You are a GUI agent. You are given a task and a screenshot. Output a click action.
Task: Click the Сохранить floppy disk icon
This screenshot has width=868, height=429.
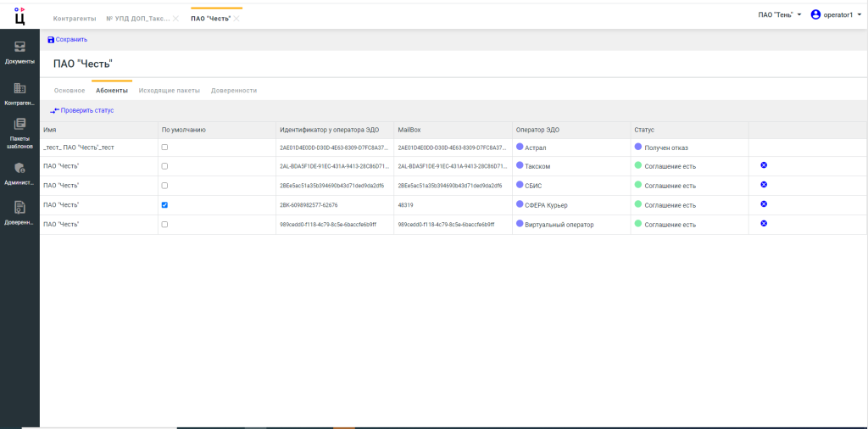51,40
